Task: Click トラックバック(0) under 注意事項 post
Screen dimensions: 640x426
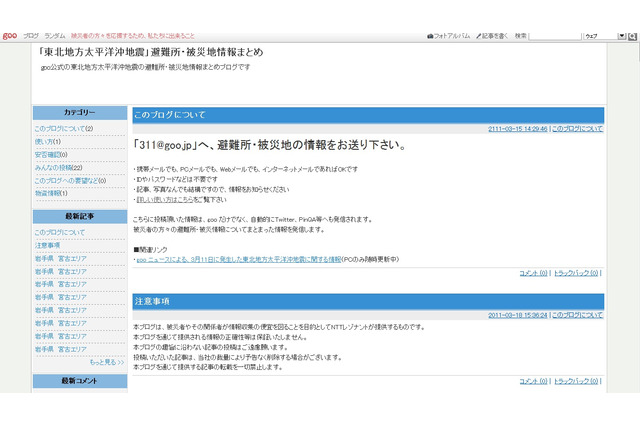Action: 576,381
